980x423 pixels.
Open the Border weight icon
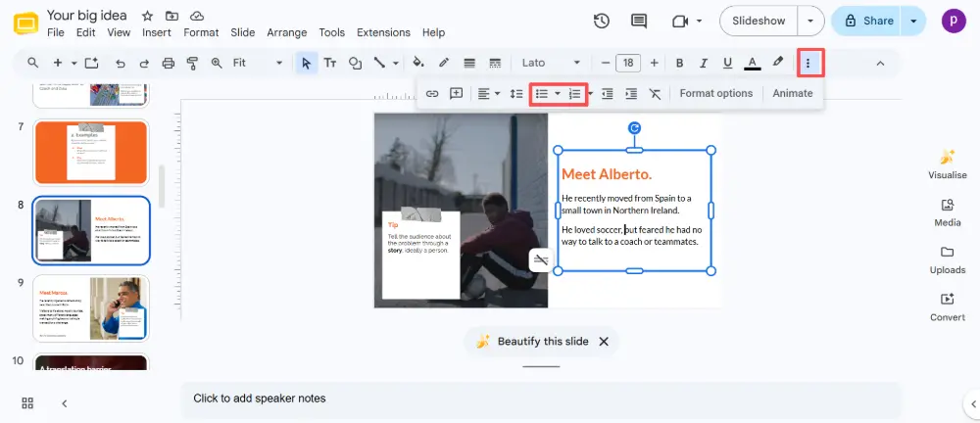pyautogui.click(x=469, y=63)
